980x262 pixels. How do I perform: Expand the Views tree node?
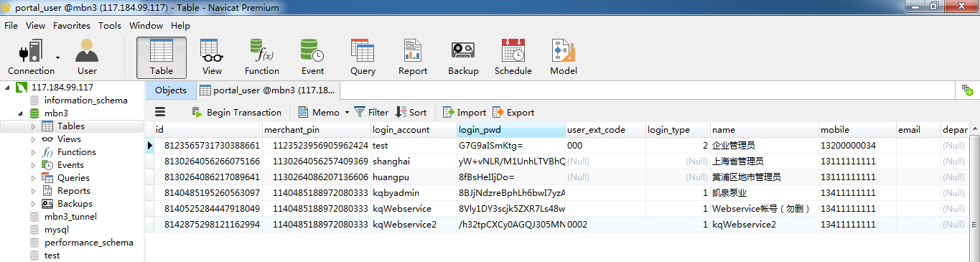pyautogui.click(x=33, y=139)
